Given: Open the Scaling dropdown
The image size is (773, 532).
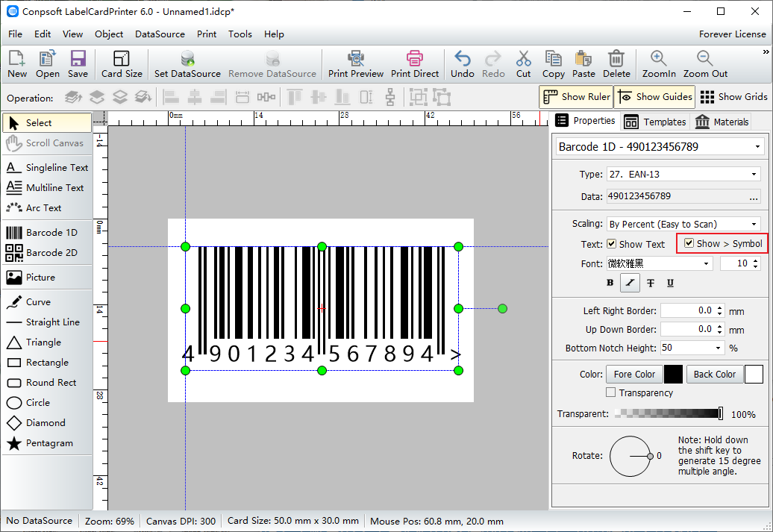Looking at the screenshot, I should point(754,225).
